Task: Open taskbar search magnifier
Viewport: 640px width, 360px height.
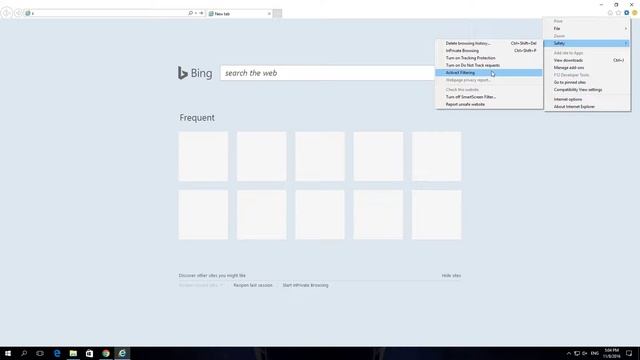Action: coord(24,353)
